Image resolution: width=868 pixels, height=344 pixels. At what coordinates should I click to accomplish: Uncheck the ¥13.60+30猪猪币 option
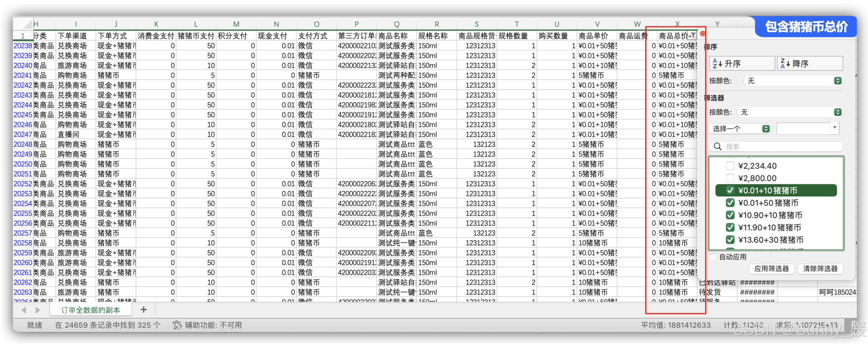730,240
